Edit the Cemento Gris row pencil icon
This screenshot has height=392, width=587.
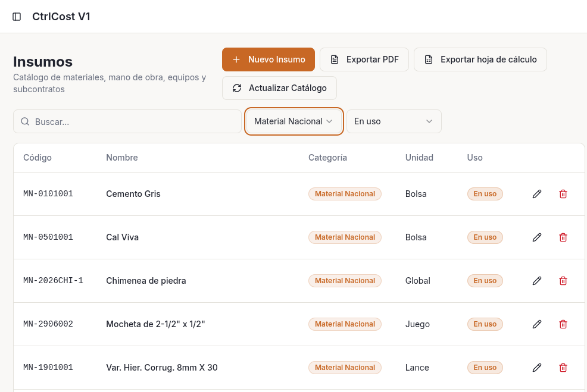pyautogui.click(x=537, y=194)
